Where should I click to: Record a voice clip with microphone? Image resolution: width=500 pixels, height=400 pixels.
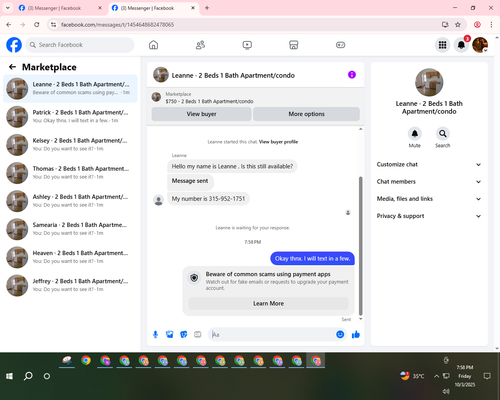(x=155, y=334)
